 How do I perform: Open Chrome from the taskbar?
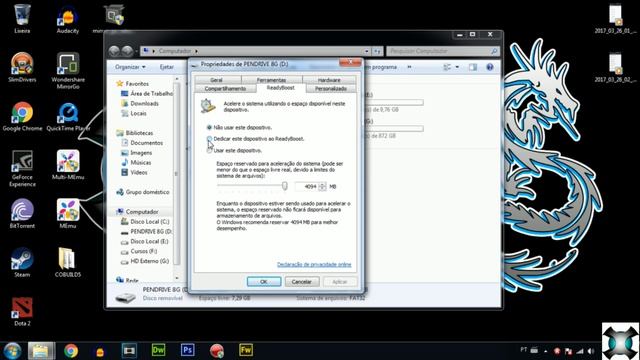tap(71, 351)
